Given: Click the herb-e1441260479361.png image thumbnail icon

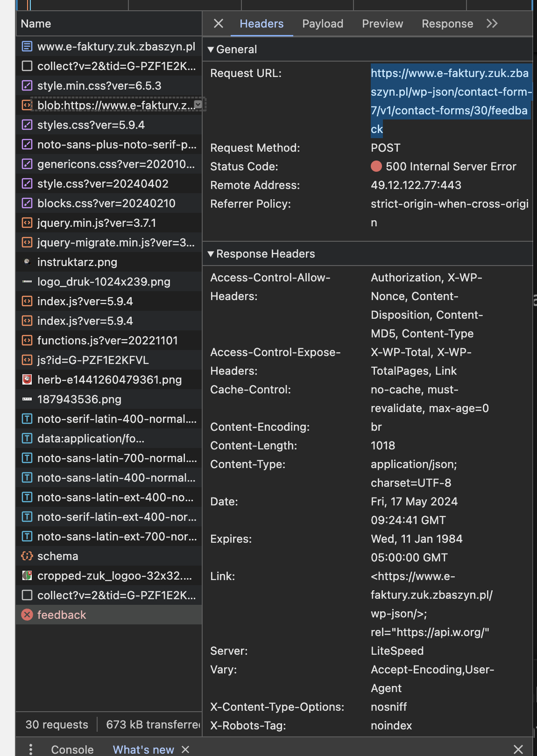Looking at the screenshot, I should [27, 380].
